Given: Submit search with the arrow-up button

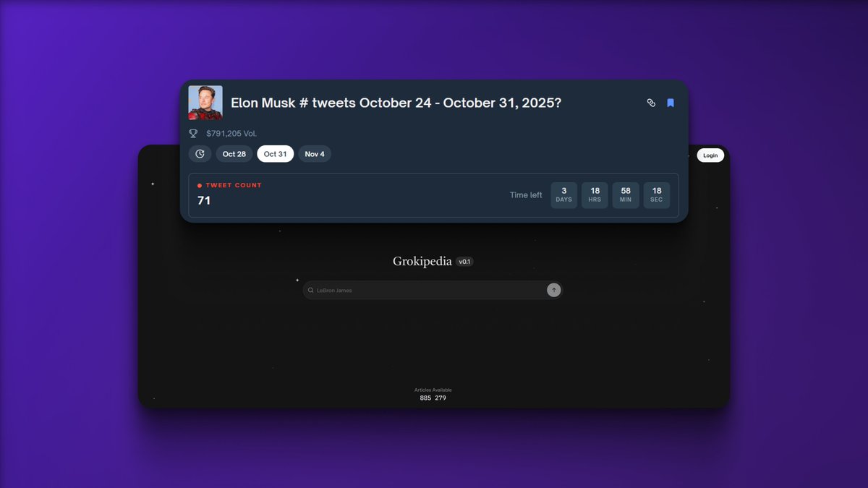Looking at the screenshot, I should click(x=553, y=290).
